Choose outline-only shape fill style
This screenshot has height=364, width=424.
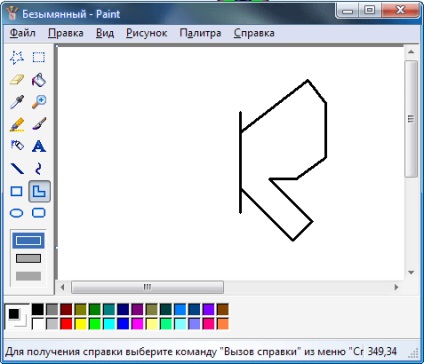(28, 240)
